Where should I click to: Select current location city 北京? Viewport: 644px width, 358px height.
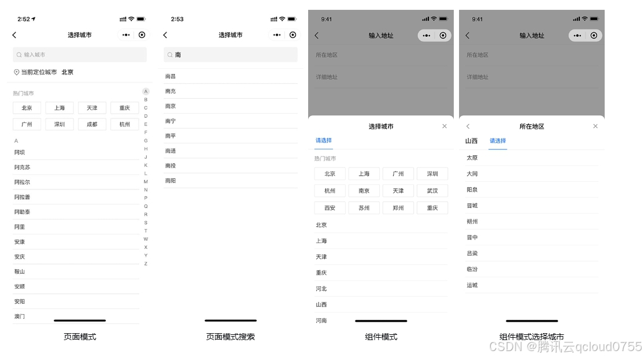click(x=68, y=72)
